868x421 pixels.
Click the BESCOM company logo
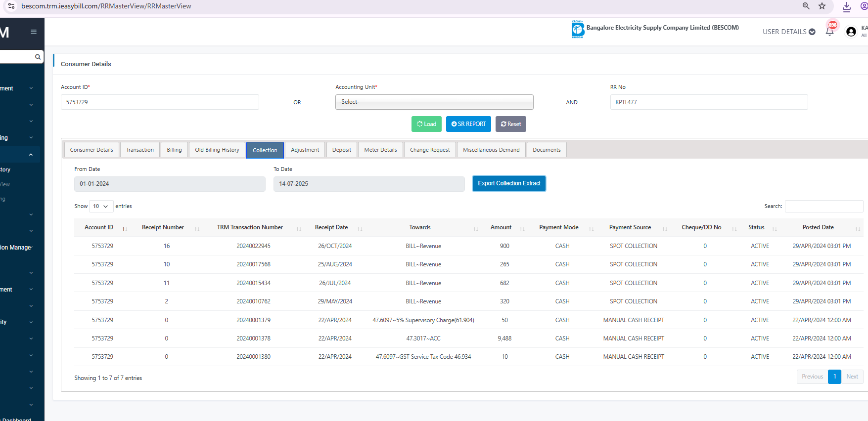tap(578, 30)
